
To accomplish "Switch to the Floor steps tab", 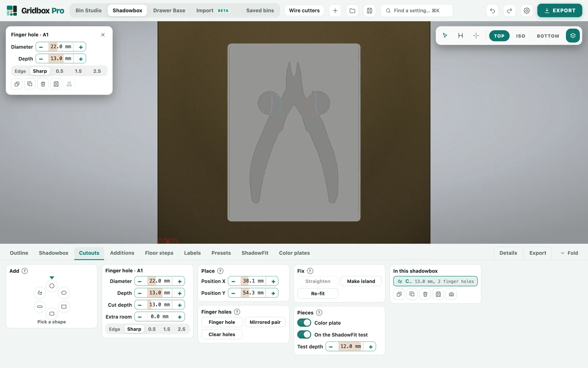I will coord(159,253).
